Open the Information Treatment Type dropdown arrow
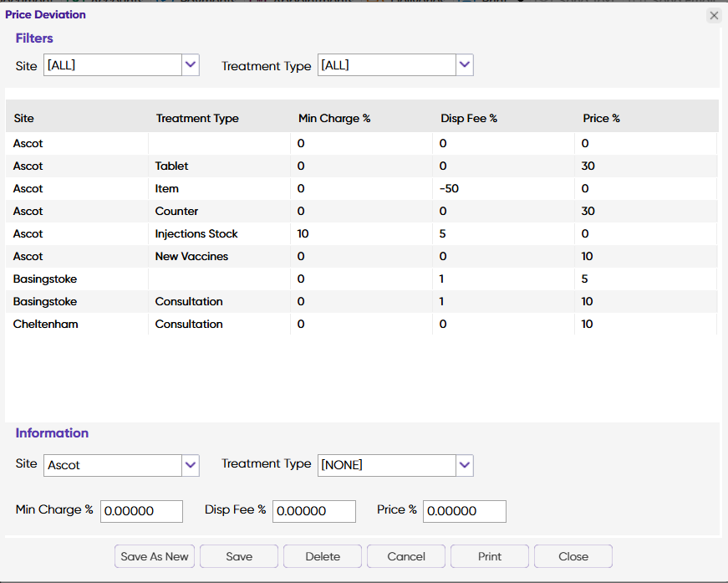 pyautogui.click(x=464, y=465)
